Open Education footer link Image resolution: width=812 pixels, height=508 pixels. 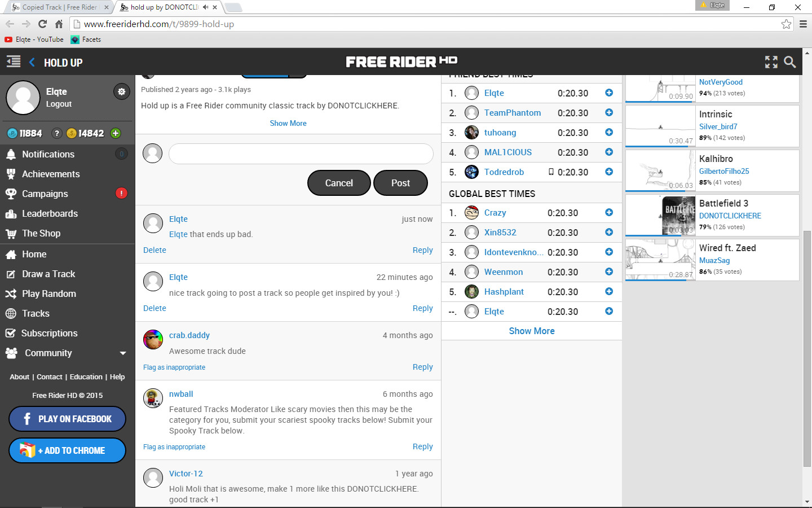(86, 376)
